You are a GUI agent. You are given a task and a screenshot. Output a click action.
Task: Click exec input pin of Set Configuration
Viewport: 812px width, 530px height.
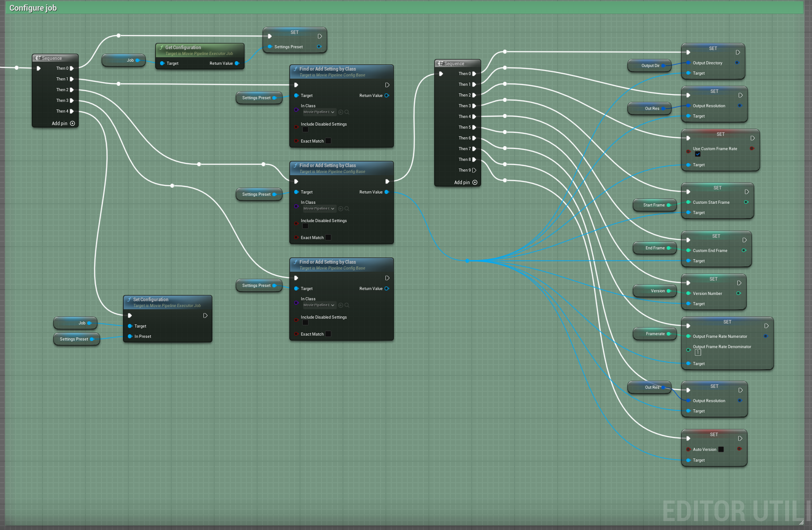coord(130,315)
